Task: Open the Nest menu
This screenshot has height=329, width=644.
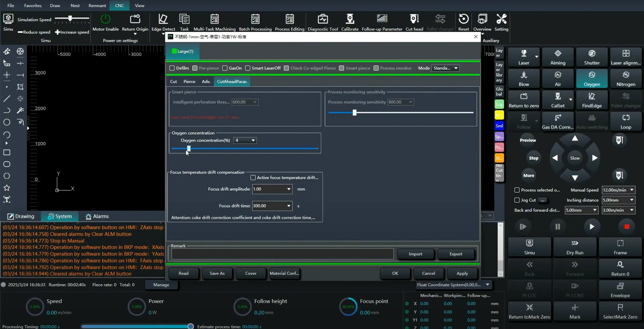Action: tap(75, 5)
